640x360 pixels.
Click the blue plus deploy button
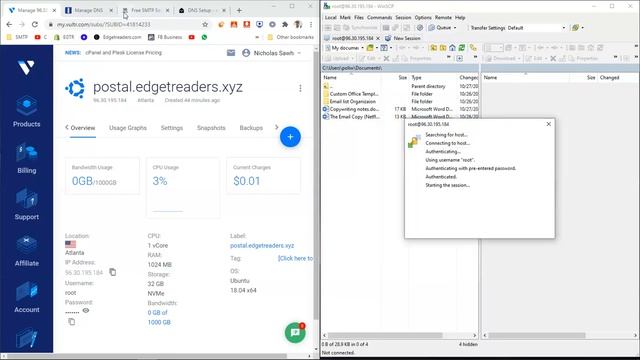tap(290, 137)
